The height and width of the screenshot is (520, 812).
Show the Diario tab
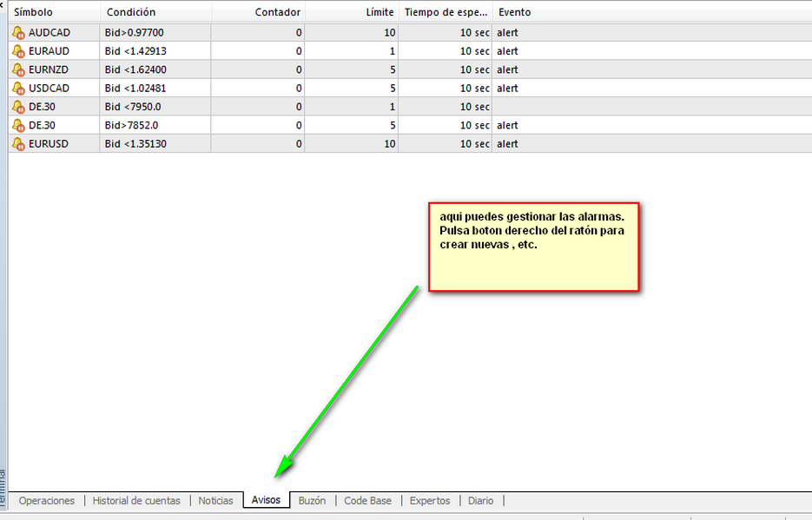pos(480,501)
